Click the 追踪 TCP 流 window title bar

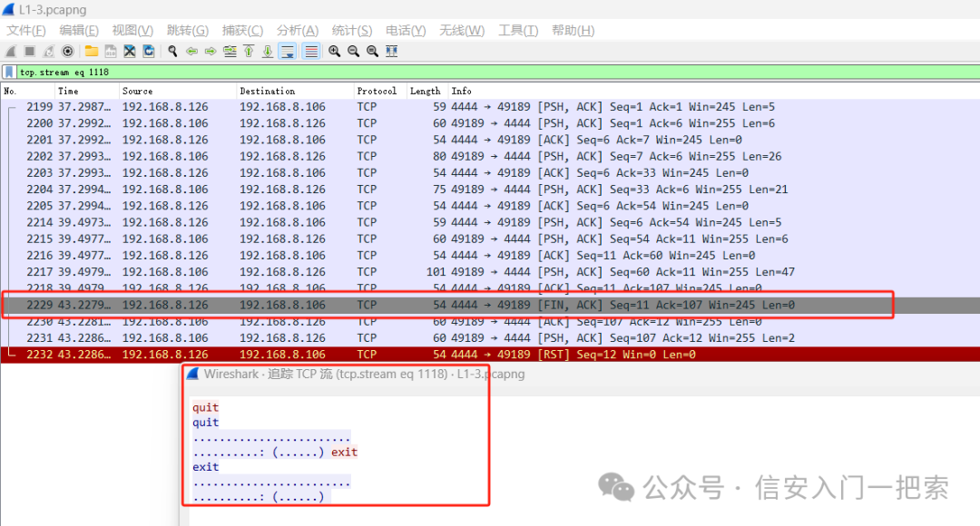[582, 375]
